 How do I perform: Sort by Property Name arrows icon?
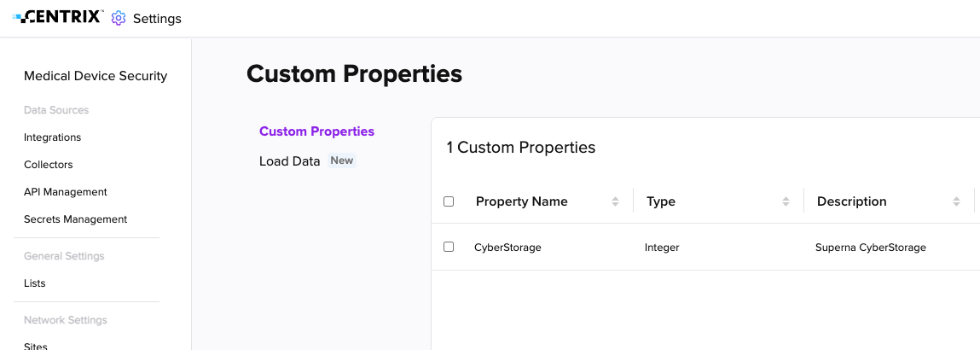pos(615,201)
